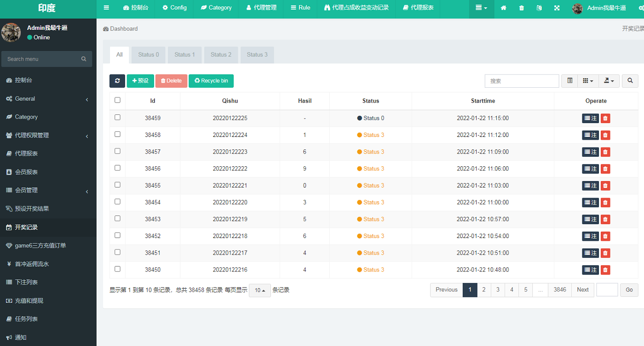Click the home icon in top bar
Screen dimensions: 644x346
[x=503, y=8]
